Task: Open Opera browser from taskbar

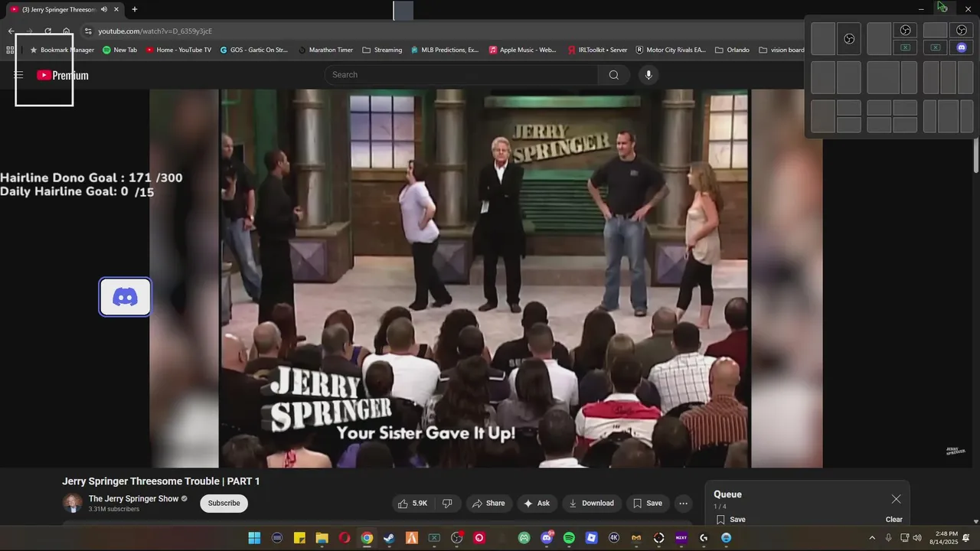Action: click(x=345, y=538)
